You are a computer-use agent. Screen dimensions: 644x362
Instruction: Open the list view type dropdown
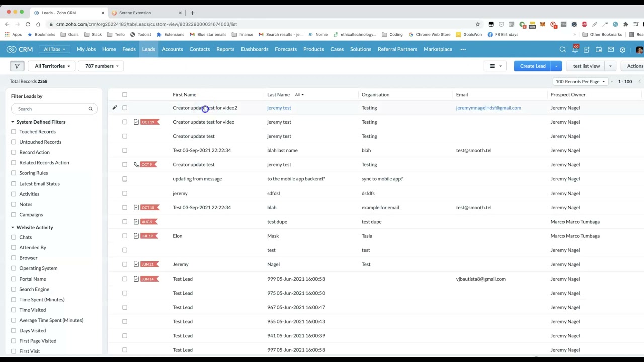point(495,66)
